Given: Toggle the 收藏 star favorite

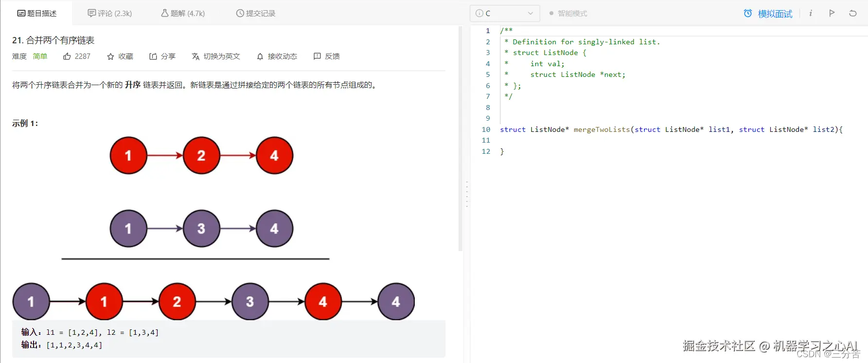Looking at the screenshot, I should point(111,56).
